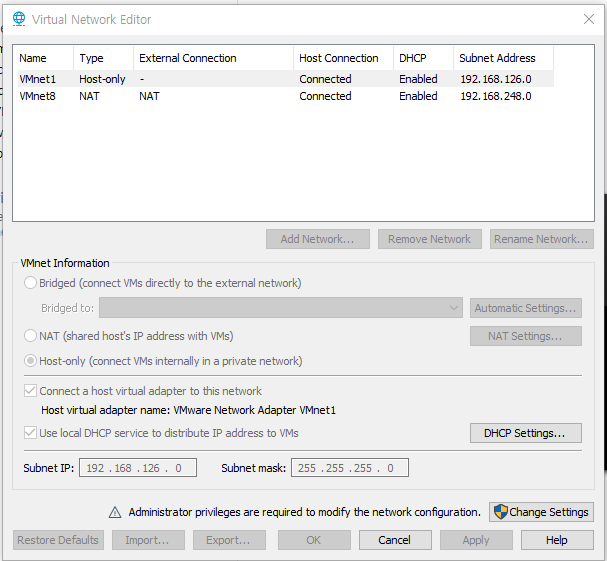Click the Apply button
This screenshot has width=607, height=561.
tap(476, 540)
